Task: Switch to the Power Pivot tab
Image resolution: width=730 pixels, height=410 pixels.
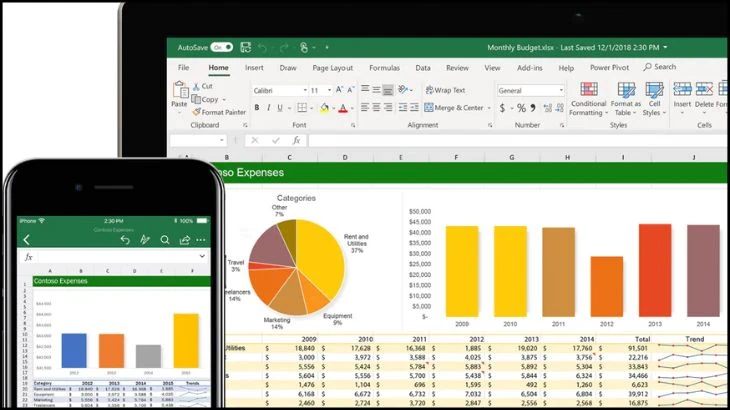Action: pos(609,67)
